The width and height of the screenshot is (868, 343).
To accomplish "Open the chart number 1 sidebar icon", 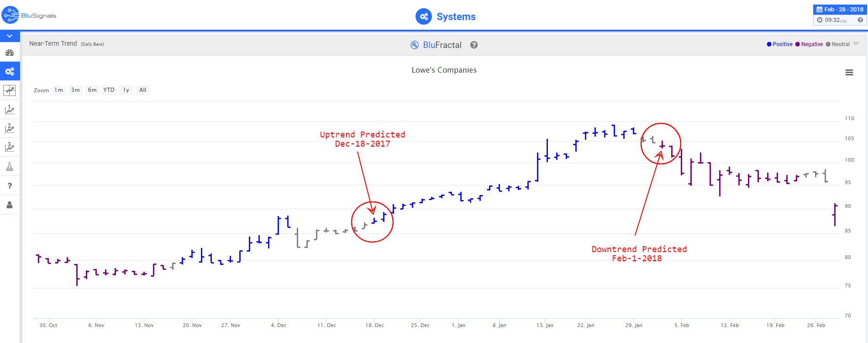I will pos(10,110).
